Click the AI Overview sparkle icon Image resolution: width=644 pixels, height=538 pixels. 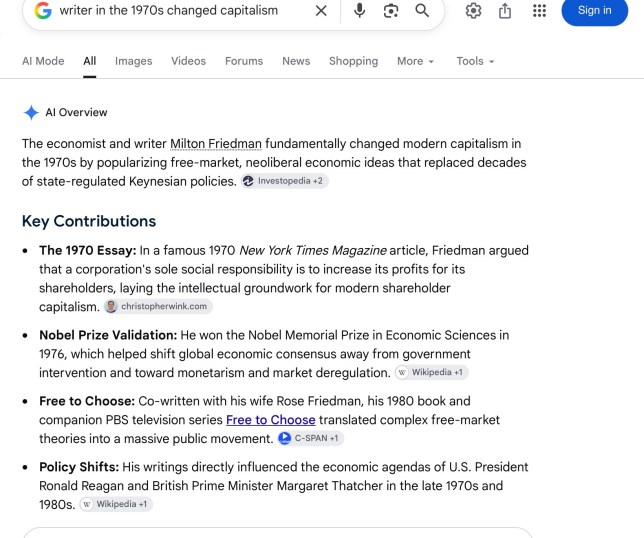click(x=31, y=113)
